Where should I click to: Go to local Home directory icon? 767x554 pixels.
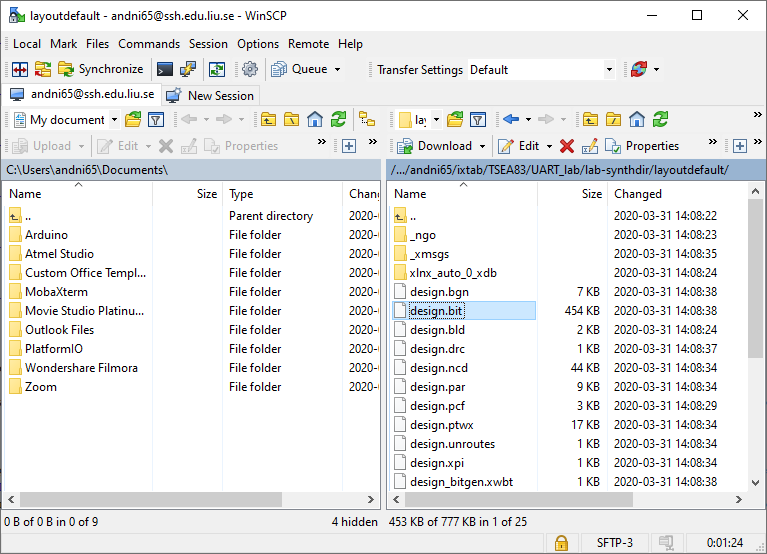point(315,120)
